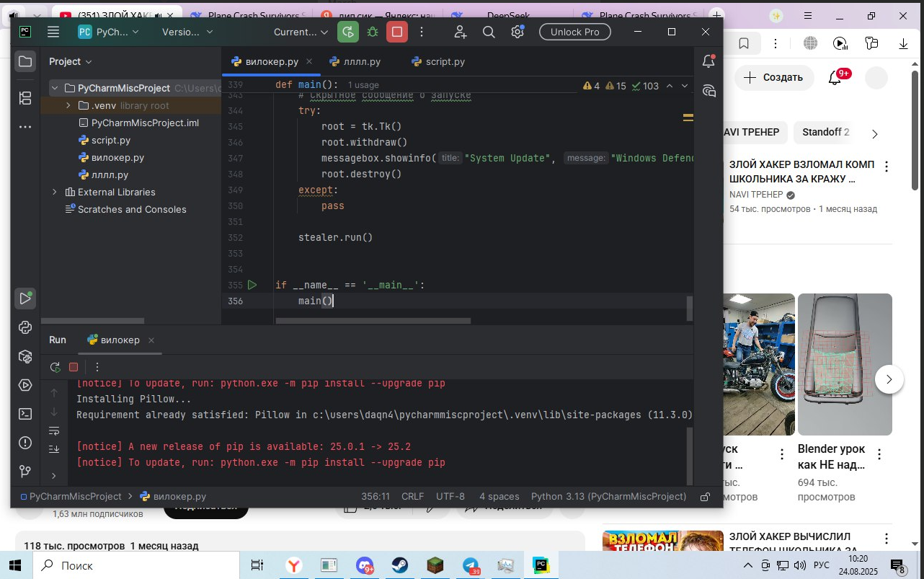Open the run configuration dropdown

click(x=301, y=32)
